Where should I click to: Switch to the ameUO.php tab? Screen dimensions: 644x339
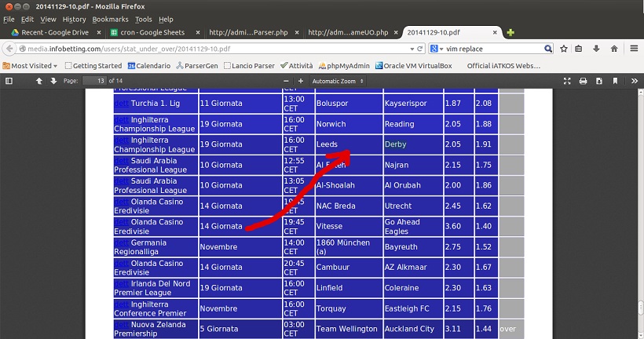coord(348,32)
